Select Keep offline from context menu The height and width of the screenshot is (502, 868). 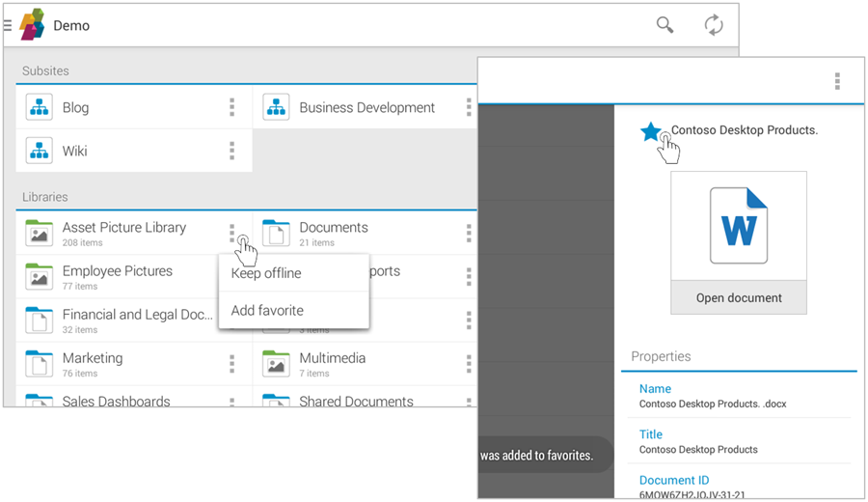266,273
